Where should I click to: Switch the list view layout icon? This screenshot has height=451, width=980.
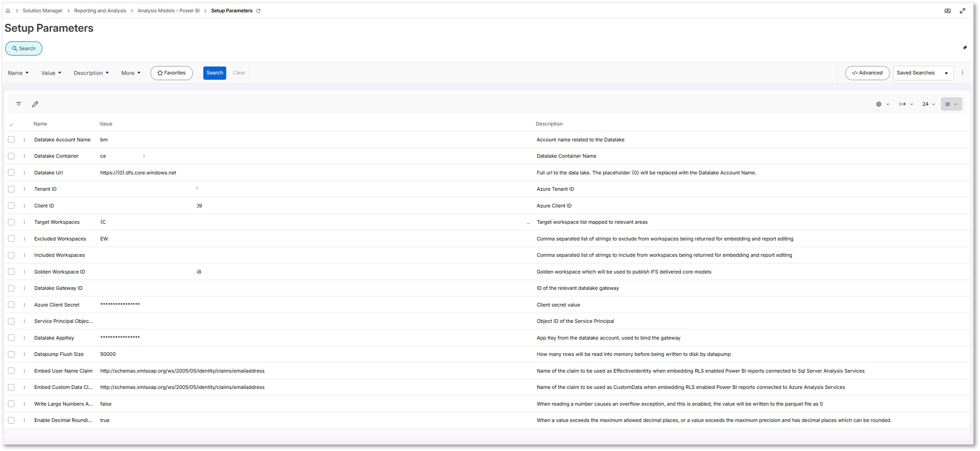[x=951, y=104]
